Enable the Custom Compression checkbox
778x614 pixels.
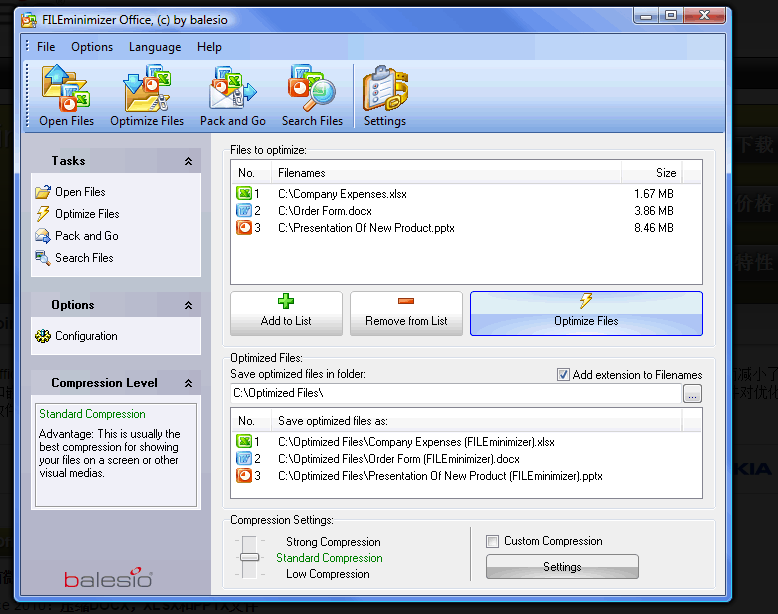pos(492,541)
